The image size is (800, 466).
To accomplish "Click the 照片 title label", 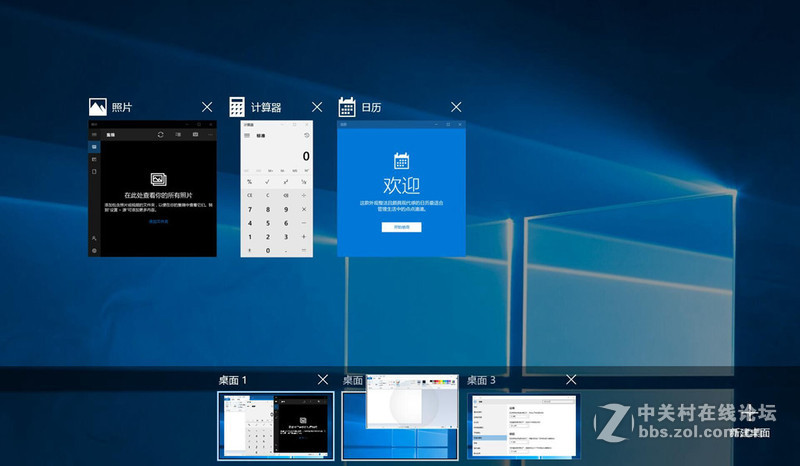I will click(122, 108).
